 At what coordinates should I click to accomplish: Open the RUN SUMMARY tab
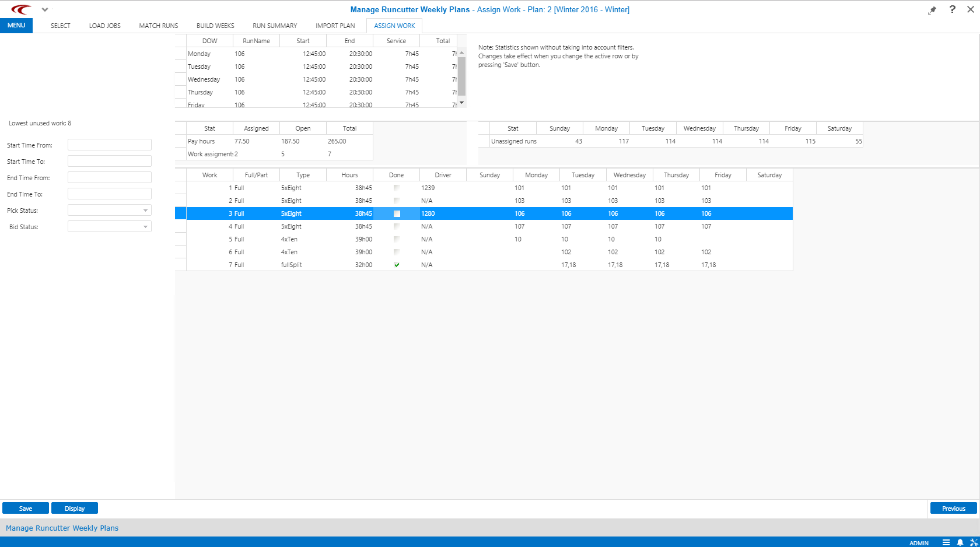[x=274, y=26]
